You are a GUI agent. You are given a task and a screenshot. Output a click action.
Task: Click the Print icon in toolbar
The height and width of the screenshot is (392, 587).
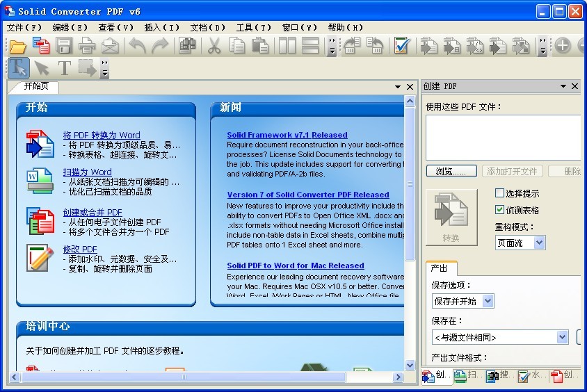point(87,47)
